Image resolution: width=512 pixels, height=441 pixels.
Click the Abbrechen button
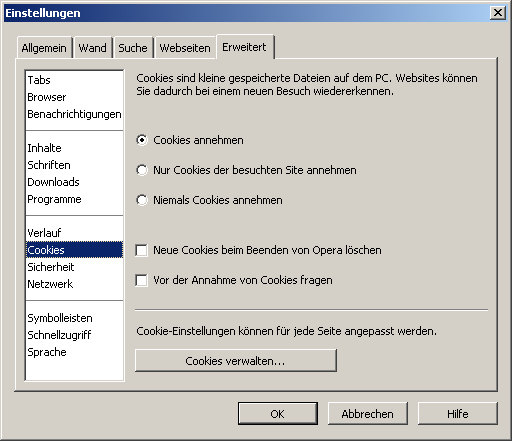click(367, 414)
